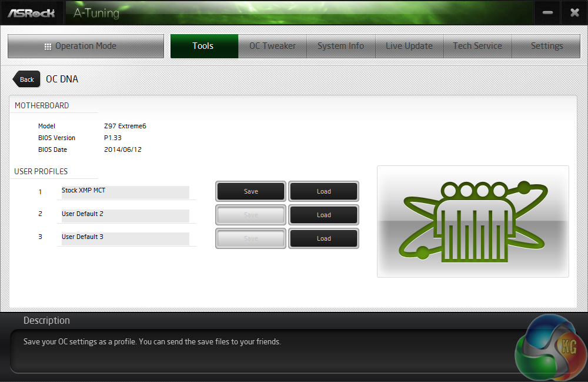Image resolution: width=588 pixels, height=382 pixels.
Task: Click the disabled Save for User Default 3
Action: [x=250, y=238]
